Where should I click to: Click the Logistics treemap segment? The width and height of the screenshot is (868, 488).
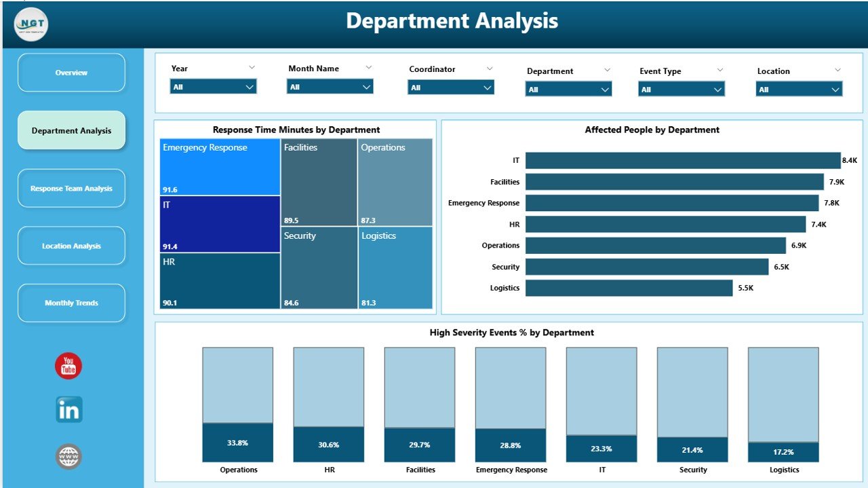click(x=395, y=267)
